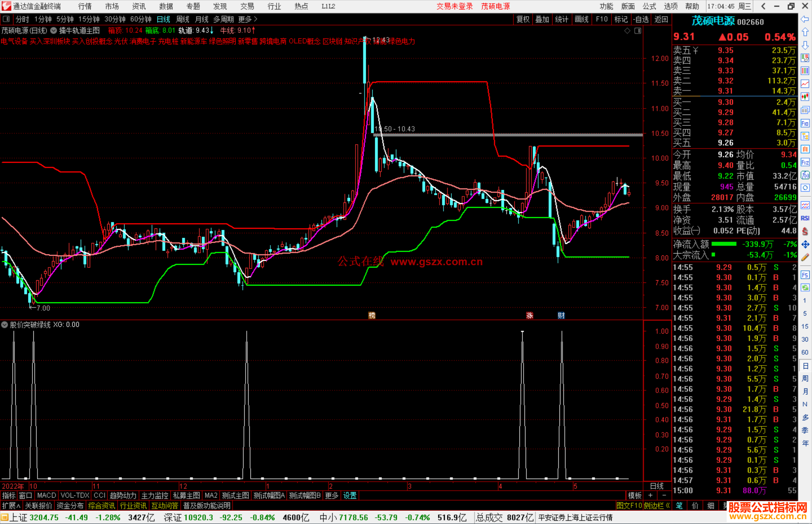The width and height of the screenshot is (812, 524).
Task: Click the 交易未登录 login link
Action: click(455, 6)
